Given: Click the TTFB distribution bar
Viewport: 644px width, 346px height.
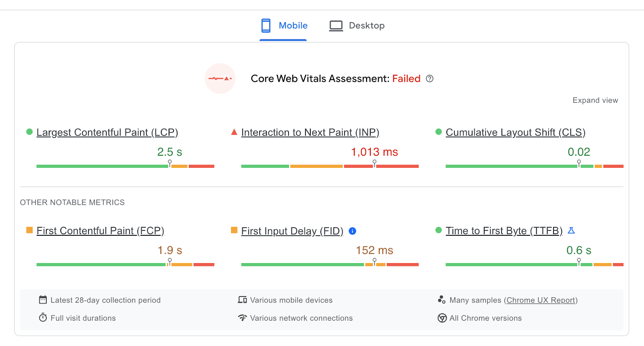Looking at the screenshot, I should (x=535, y=265).
